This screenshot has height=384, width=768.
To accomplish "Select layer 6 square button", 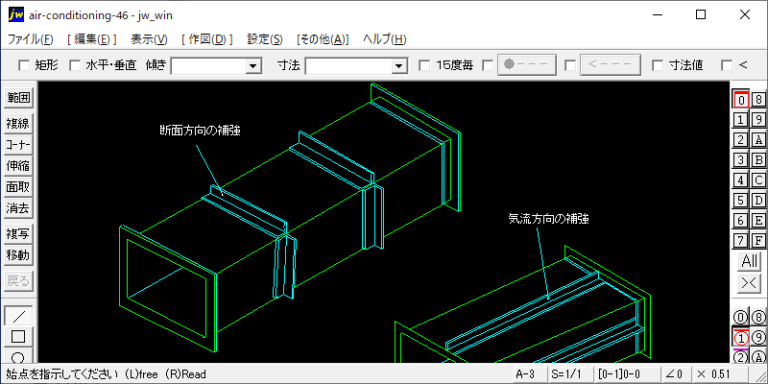I will [741, 220].
